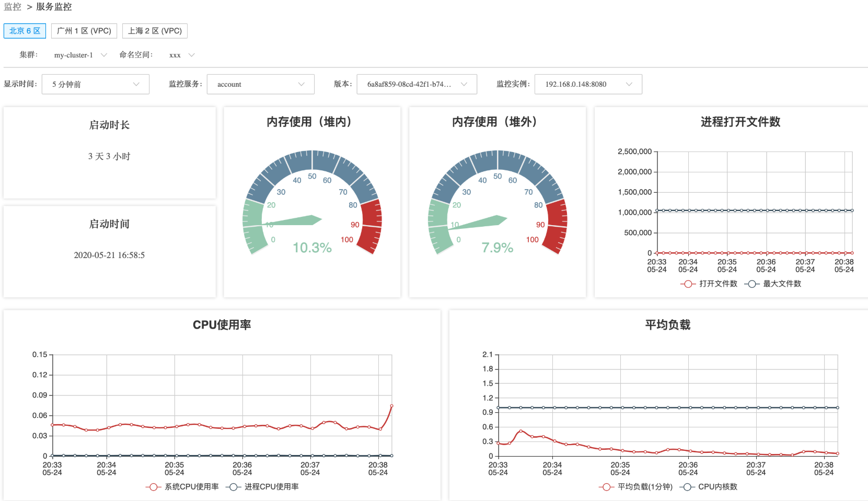The width and height of the screenshot is (868, 501).
Task: Toggle CPU内核数 legend series
Action: [709, 487]
